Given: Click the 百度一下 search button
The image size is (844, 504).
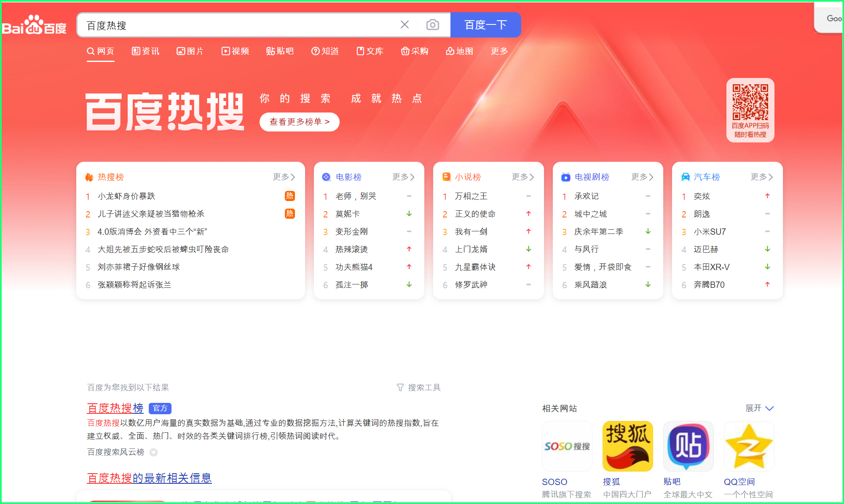Looking at the screenshot, I should (x=485, y=25).
